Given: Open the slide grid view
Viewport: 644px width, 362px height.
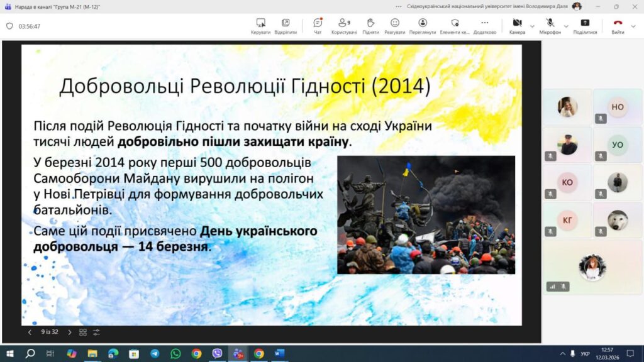Looking at the screenshot, I should 83,332.
